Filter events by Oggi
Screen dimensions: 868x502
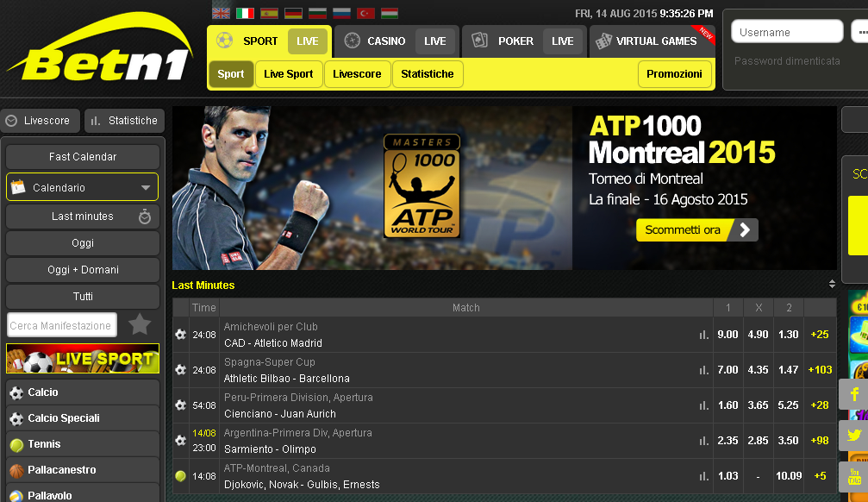83,242
